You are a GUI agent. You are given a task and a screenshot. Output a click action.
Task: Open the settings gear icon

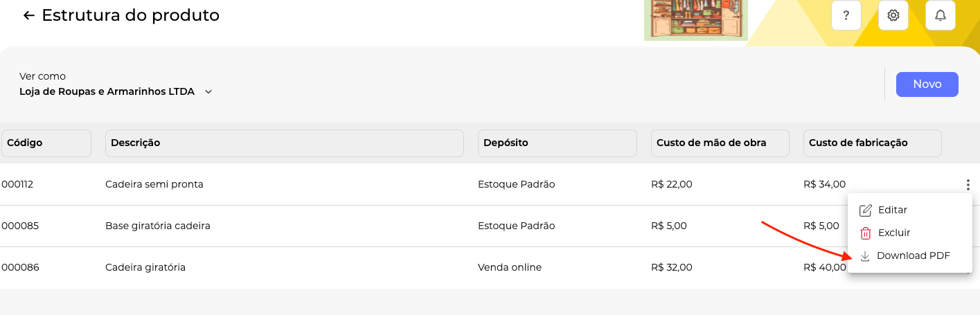coord(893,15)
